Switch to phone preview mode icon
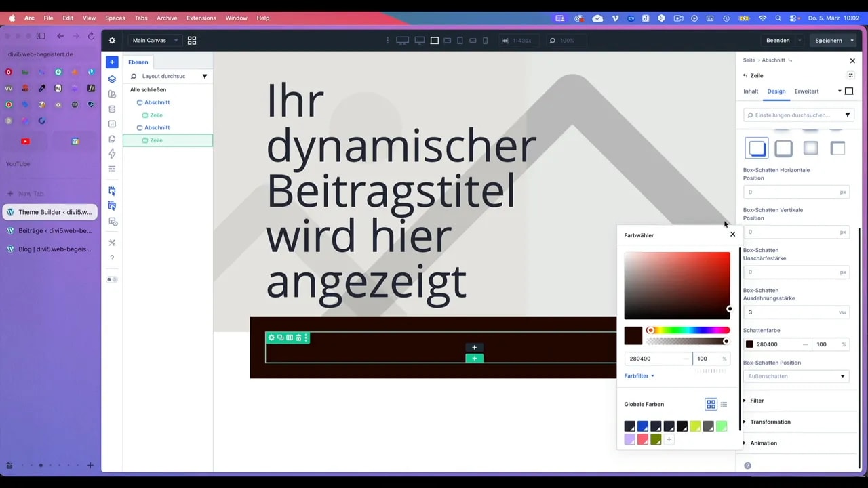The image size is (868, 488). pos(485,40)
